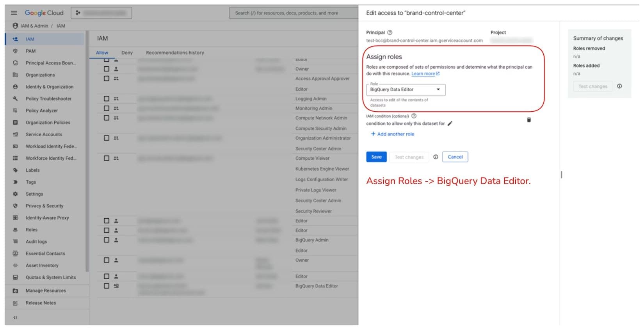
Task: Tick checkbox for BigQuery Data Editor row
Action: click(106, 286)
